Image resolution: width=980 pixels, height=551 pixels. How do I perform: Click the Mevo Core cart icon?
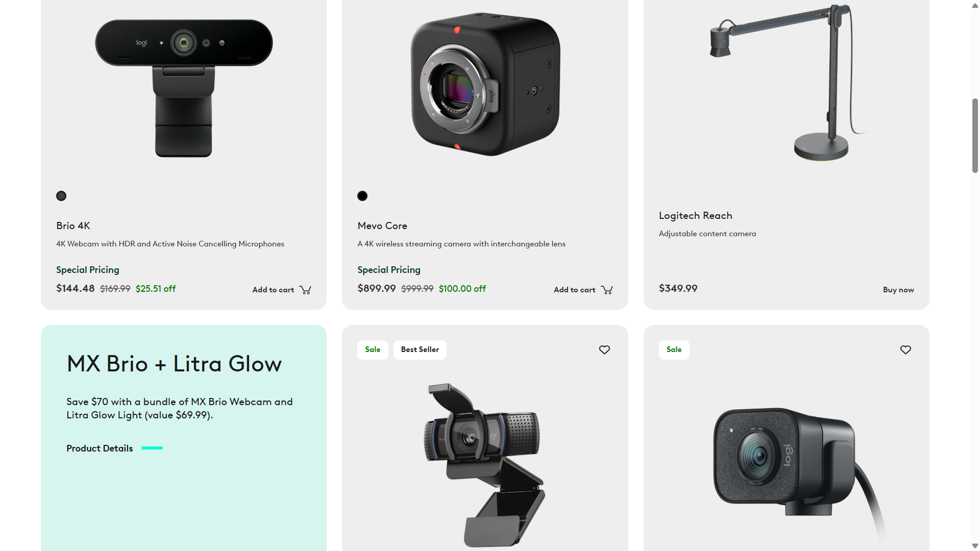point(607,290)
